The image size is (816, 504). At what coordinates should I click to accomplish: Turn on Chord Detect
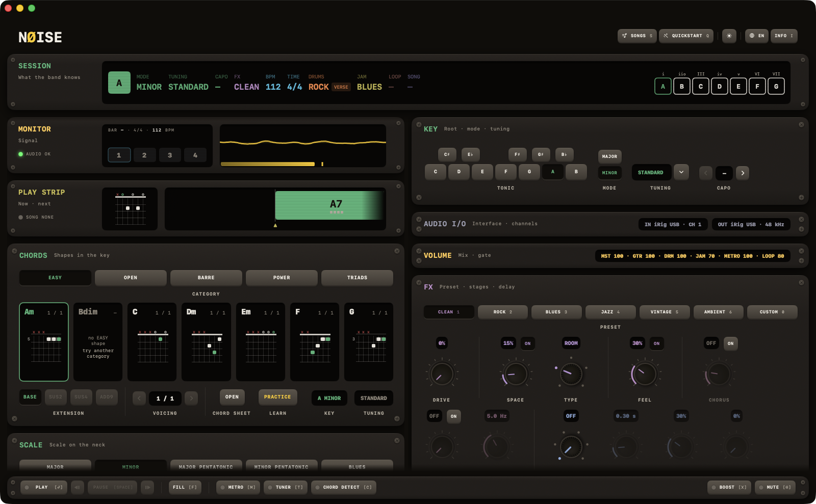click(344, 487)
